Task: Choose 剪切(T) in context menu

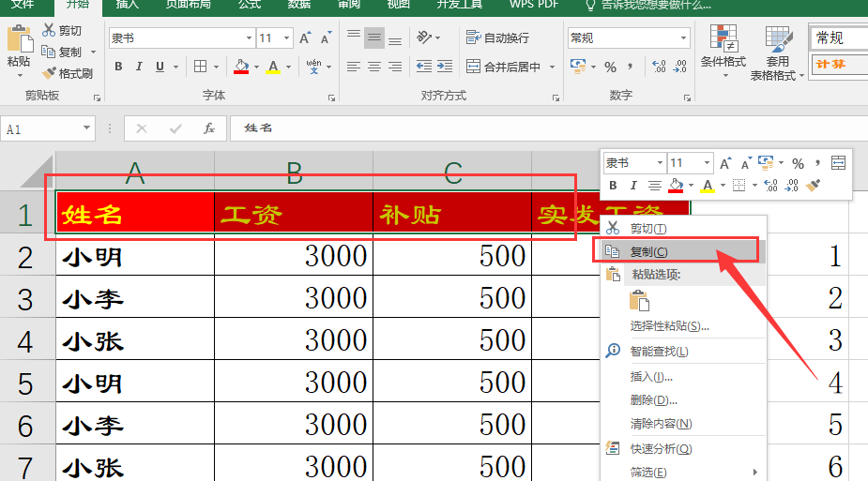Action: (684, 228)
